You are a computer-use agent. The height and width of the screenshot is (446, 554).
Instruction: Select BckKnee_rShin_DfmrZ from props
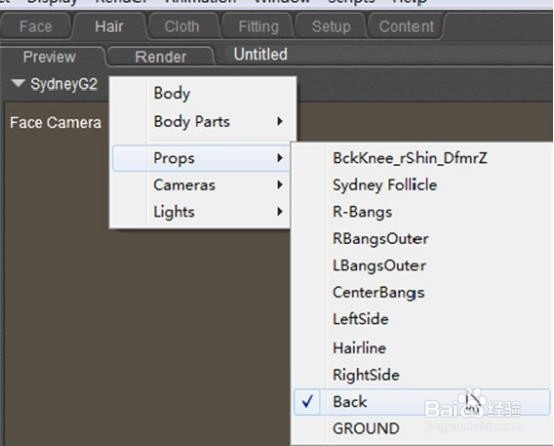410,158
